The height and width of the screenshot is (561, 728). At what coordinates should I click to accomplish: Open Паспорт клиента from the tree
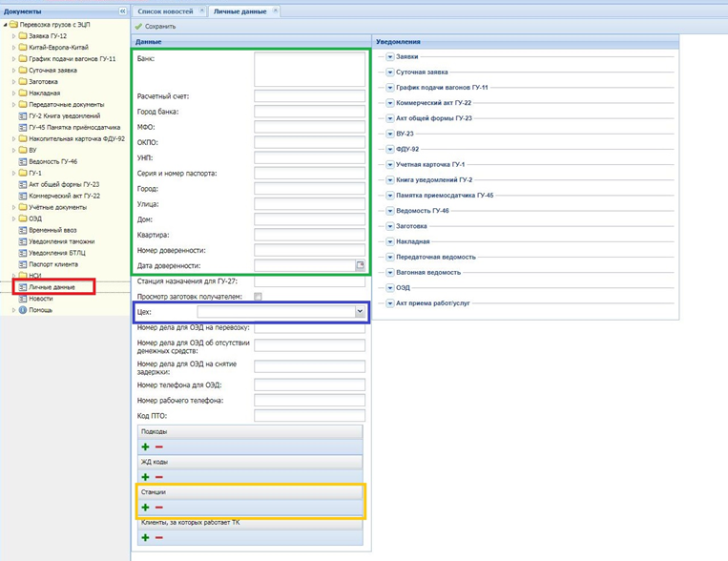tap(52, 264)
